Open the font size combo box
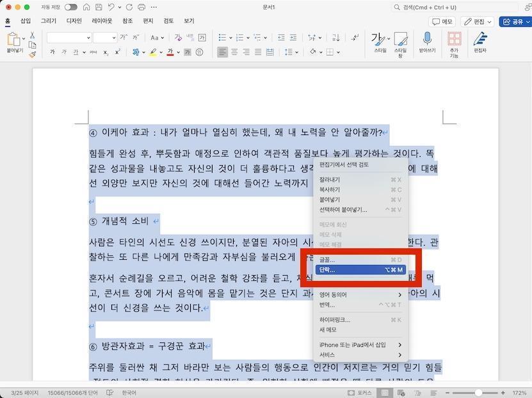The height and width of the screenshot is (398, 532). pos(105,38)
